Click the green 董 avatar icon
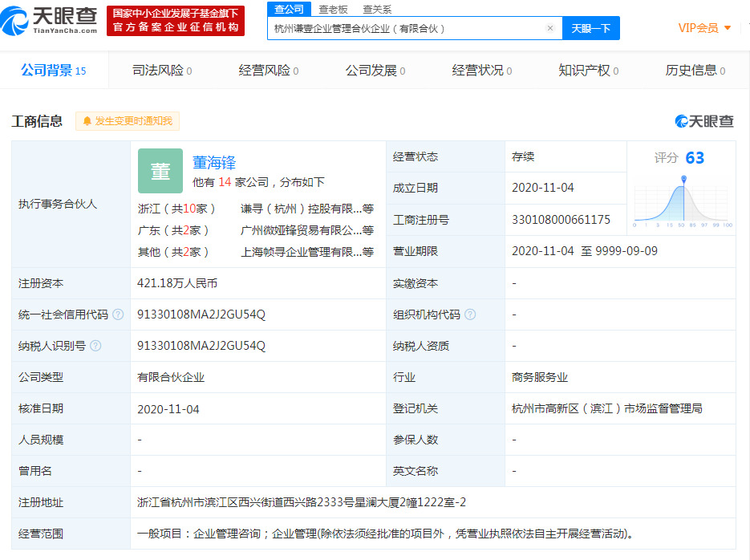 point(160,171)
